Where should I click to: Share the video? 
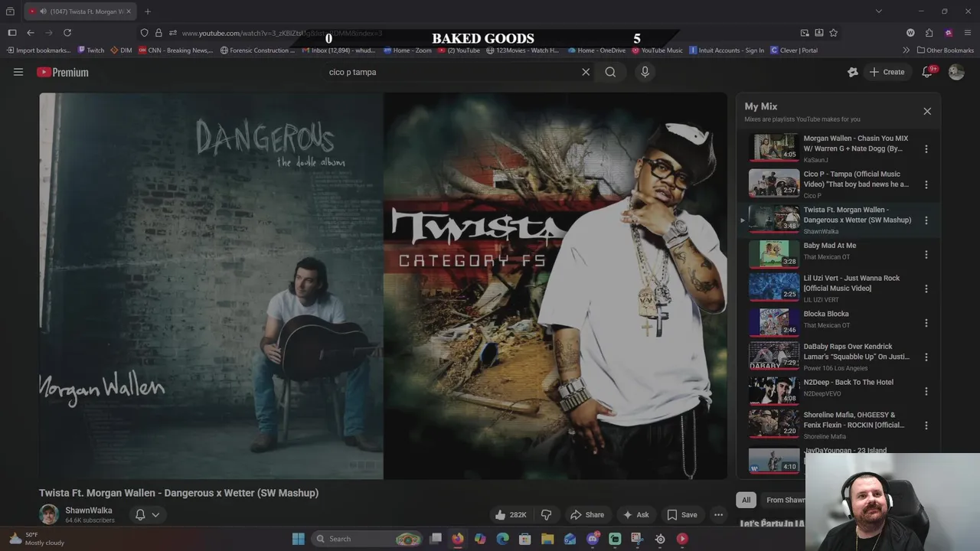pos(587,515)
